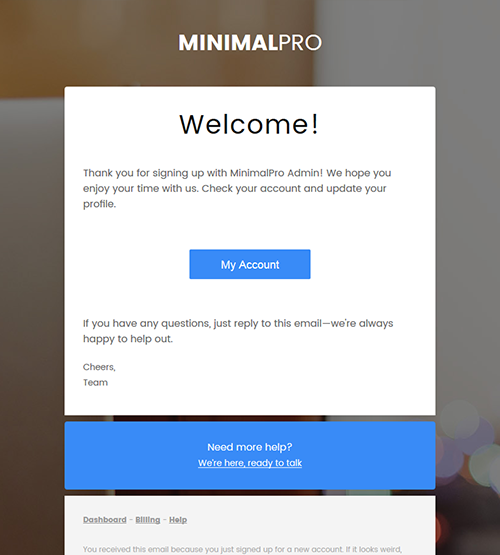
Task: Click the "If you have any questions" paragraph
Action: [x=238, y=331]
